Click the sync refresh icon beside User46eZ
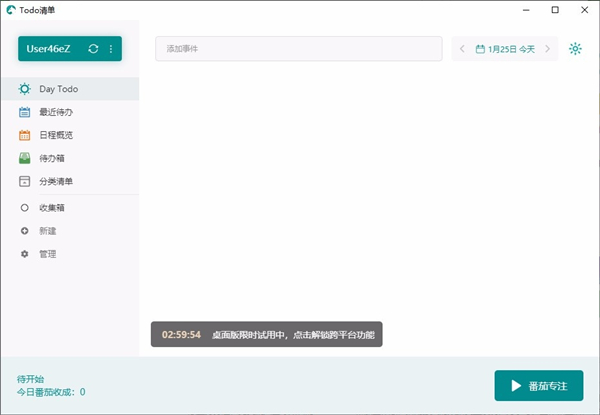Screen dimensions: 600x415 (x=93, y=48)
